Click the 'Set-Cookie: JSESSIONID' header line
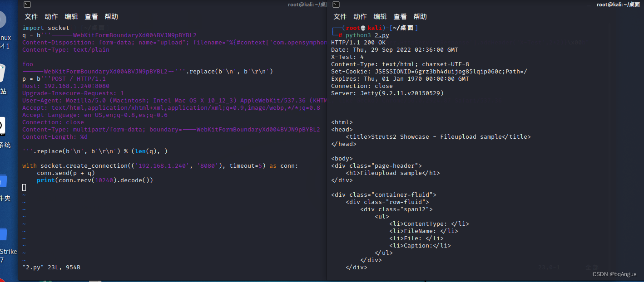This screenshot has width=644, height=282. click(x=429, y=72)
